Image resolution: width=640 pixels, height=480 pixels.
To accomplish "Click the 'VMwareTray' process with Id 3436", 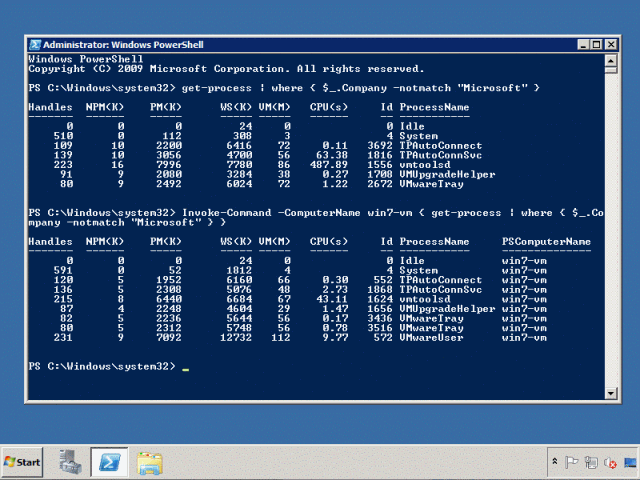I will point(431,318).
